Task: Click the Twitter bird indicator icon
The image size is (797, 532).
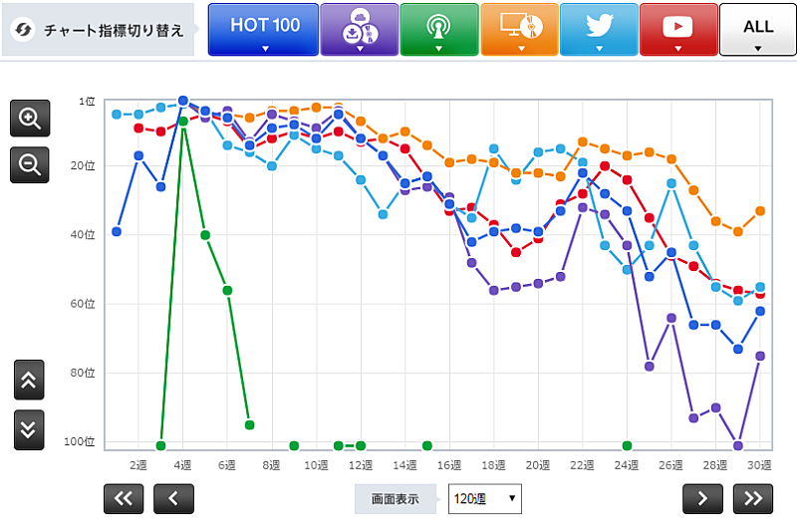Action: (x=599, y=30)
